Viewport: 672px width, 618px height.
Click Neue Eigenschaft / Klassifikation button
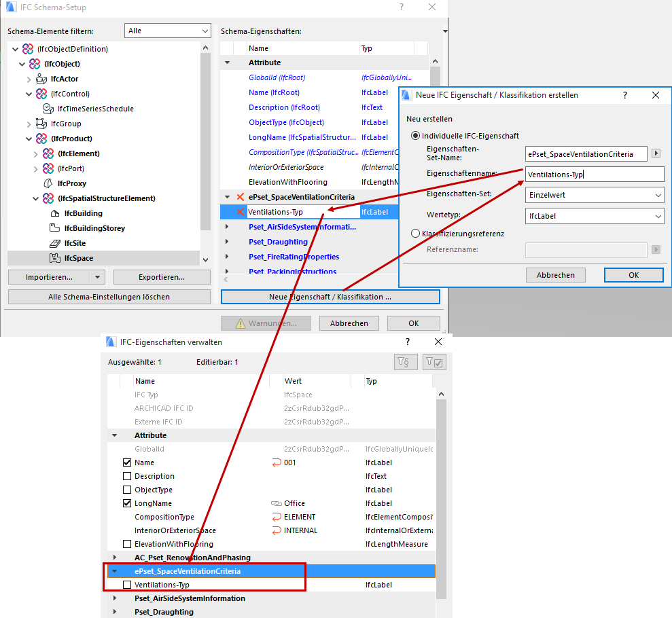(x=330, y=297)
